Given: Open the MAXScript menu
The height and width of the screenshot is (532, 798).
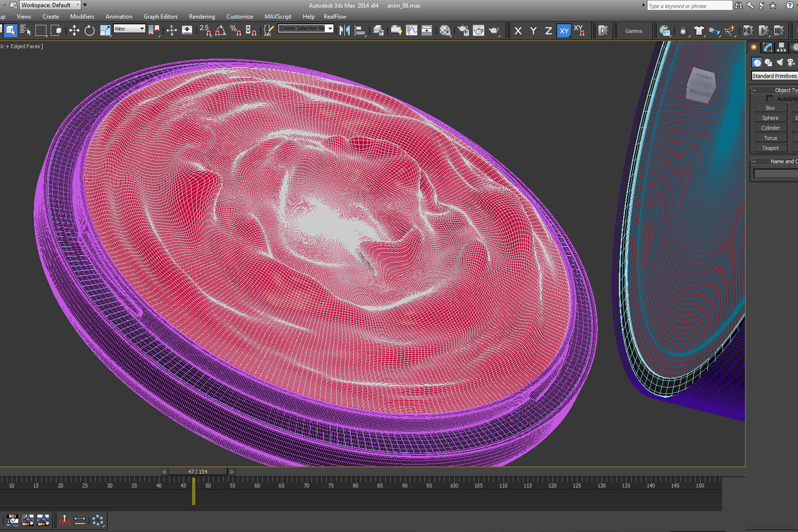Looking at the screenshot, I should [278, 16].
